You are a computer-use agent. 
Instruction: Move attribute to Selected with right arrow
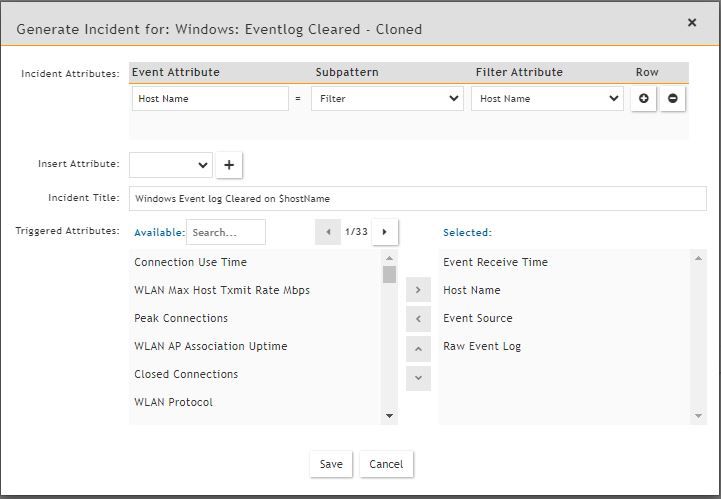[x=418, y=290]
